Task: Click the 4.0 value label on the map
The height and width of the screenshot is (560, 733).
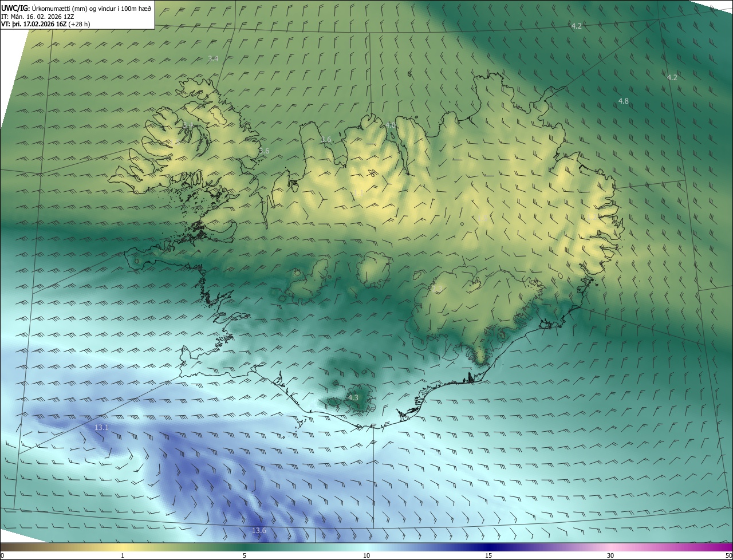Action: click(391, 125)
